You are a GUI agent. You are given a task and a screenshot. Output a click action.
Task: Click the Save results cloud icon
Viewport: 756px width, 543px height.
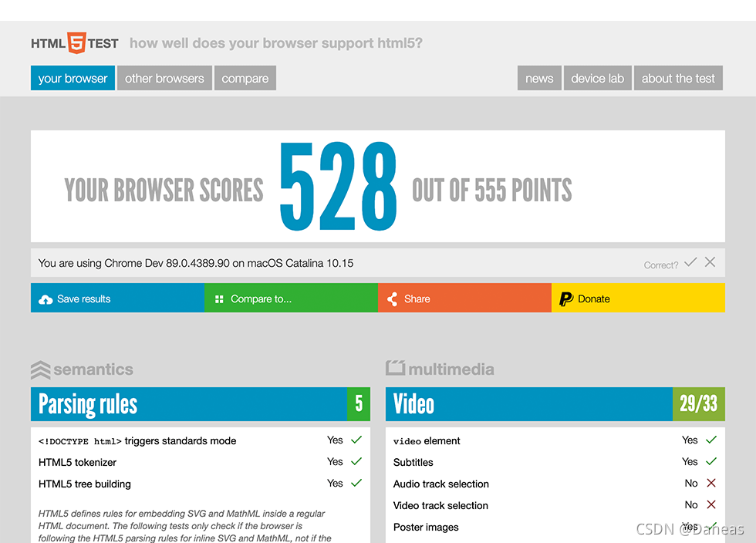[x=46, y=299]
